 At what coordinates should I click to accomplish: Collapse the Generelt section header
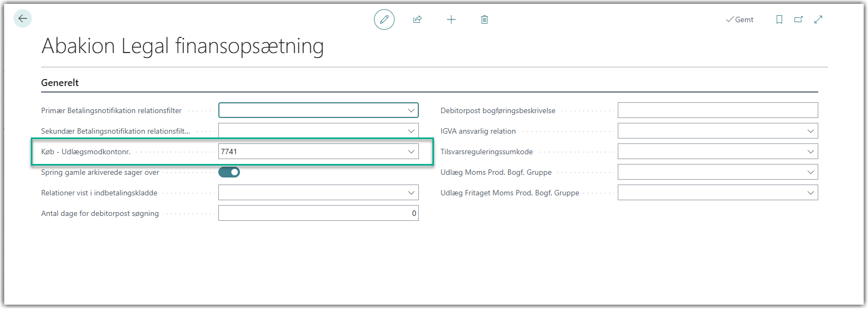click(60, 83)
